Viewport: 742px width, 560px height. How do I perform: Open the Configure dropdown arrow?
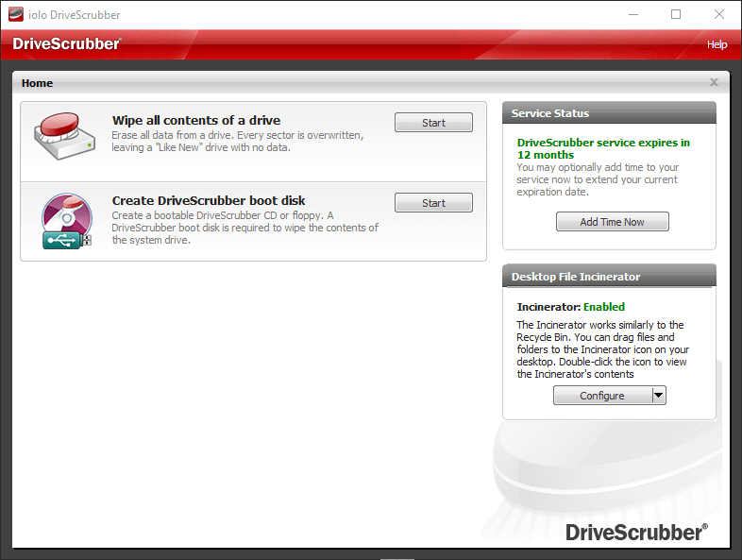pos(658,396)
